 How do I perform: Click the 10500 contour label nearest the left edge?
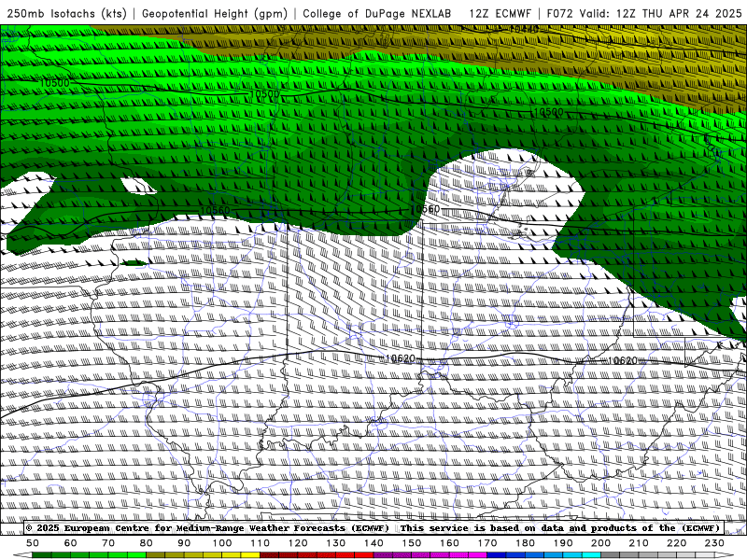coord(54,83)
